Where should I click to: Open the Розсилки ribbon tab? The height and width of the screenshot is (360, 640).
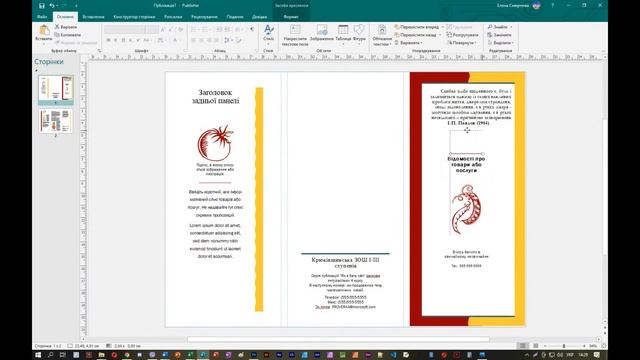click(173, 17)
